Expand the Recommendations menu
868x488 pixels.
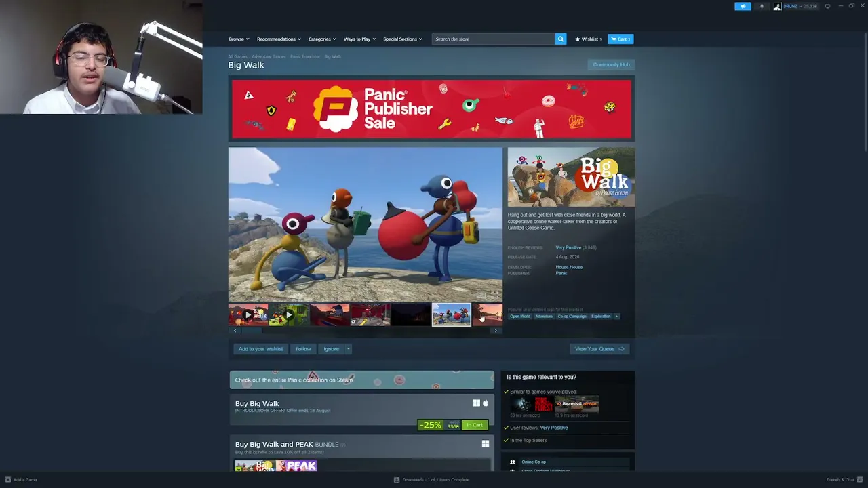[278, 39]
